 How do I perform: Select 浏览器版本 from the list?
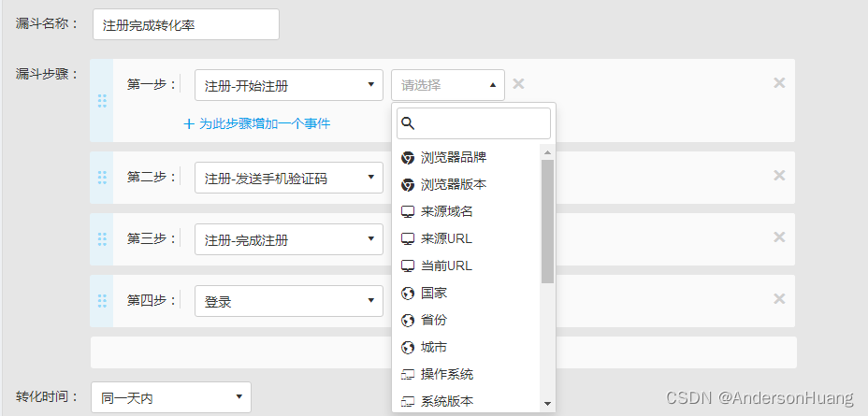(466, 185)
